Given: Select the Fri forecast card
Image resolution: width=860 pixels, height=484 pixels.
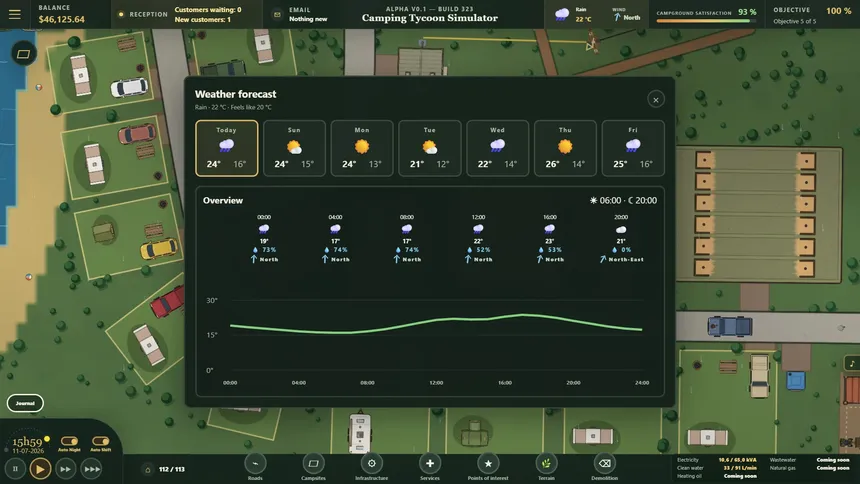Looking at the screenshot, I should 633,148.
